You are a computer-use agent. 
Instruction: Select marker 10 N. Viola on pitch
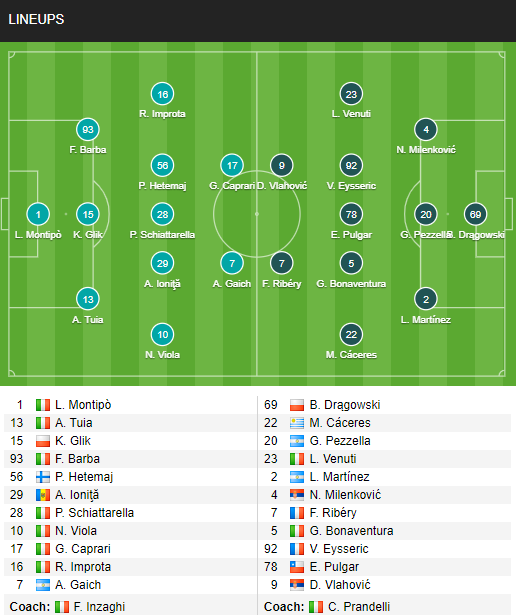(x=162, y=335)
